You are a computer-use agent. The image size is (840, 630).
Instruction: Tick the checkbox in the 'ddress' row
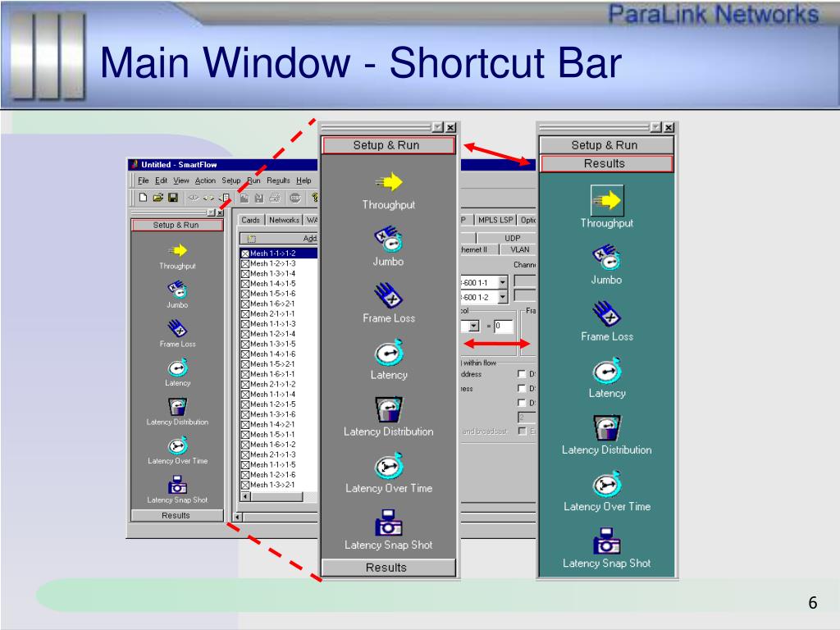tap(522, 373)
